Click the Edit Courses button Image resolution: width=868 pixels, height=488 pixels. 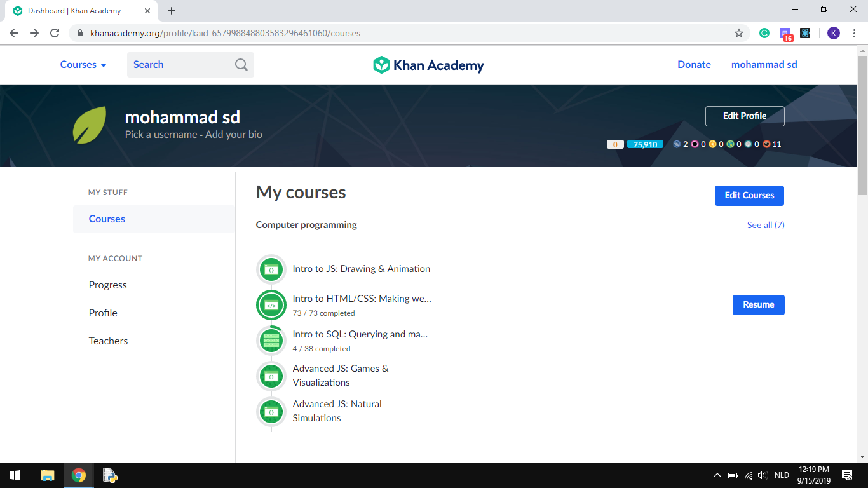749,196
